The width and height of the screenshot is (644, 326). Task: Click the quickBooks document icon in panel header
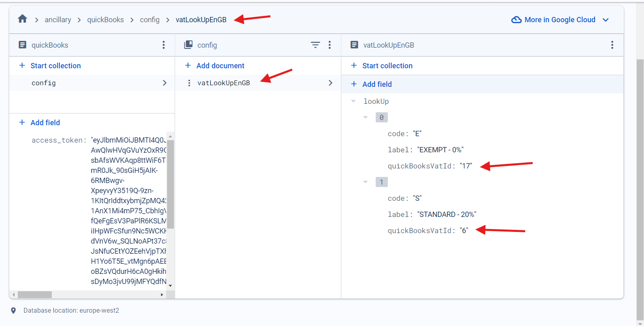pyautogui.click(x=23, y=45)
